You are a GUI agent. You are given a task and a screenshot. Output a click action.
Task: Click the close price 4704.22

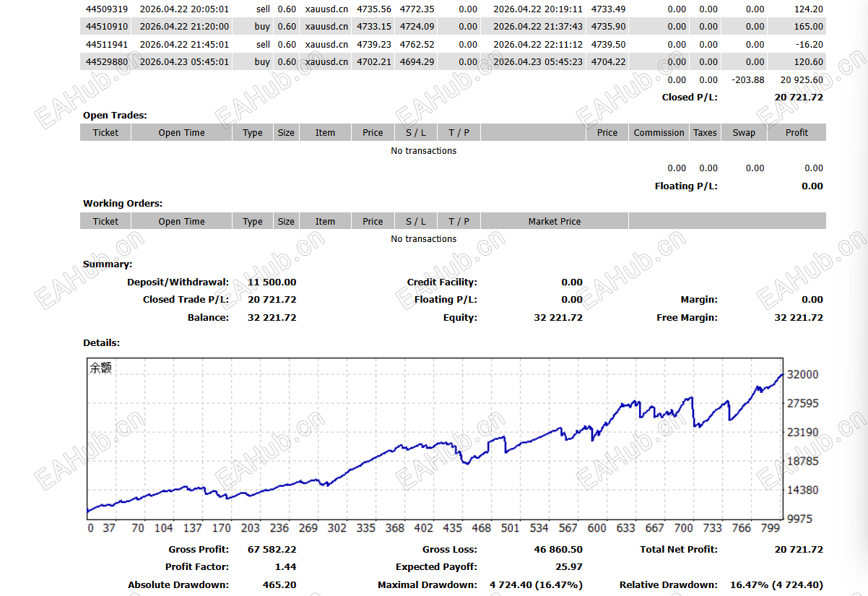pyautogui.click(x=609, y=61)
